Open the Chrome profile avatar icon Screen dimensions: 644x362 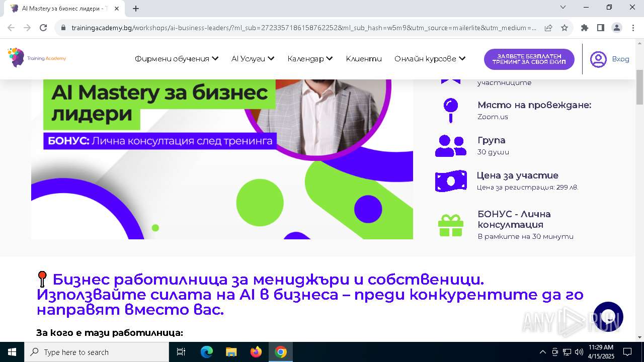617,28
